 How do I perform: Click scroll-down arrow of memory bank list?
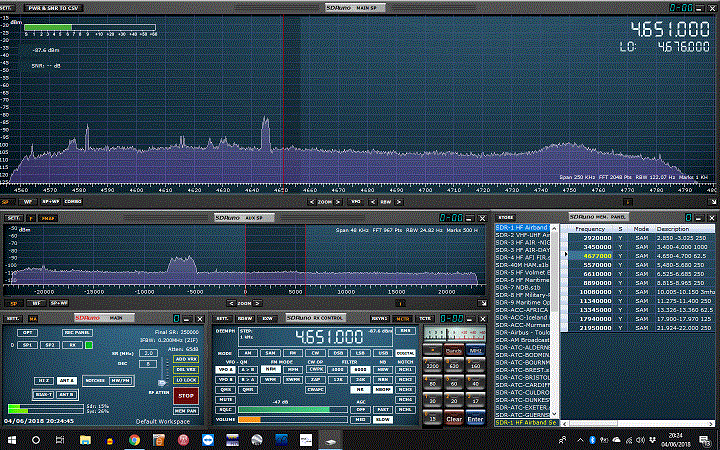click(x=554, y=414)
